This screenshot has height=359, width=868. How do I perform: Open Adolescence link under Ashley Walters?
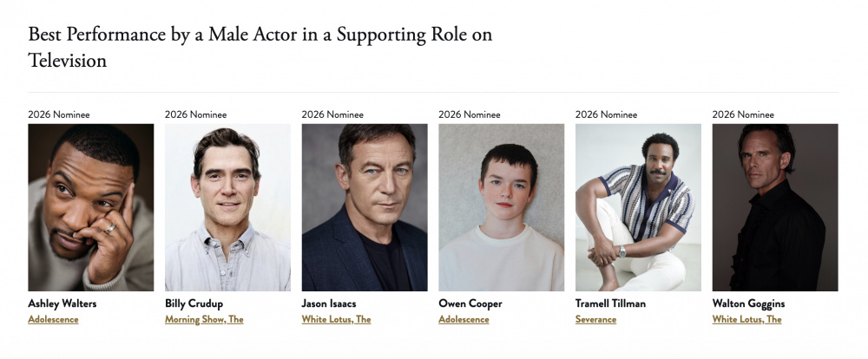click(x=53, y=319)
